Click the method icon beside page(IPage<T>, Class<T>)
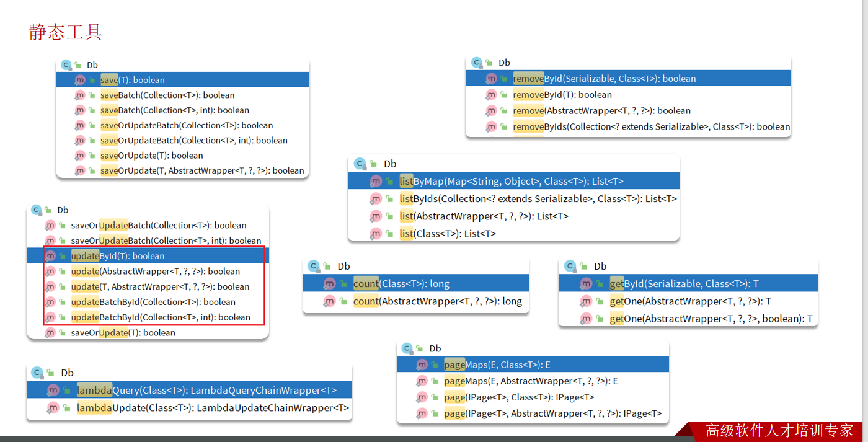 tap(422, 397)
